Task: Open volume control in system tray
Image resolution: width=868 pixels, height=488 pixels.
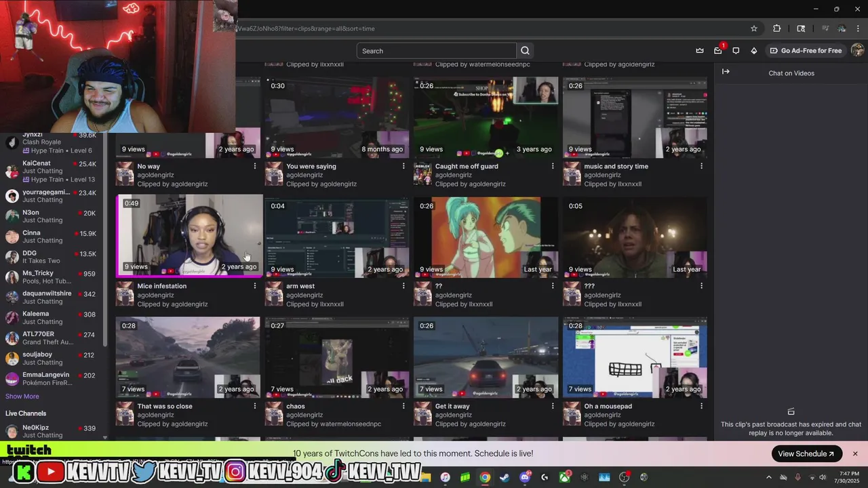Action: pos(823,477)
